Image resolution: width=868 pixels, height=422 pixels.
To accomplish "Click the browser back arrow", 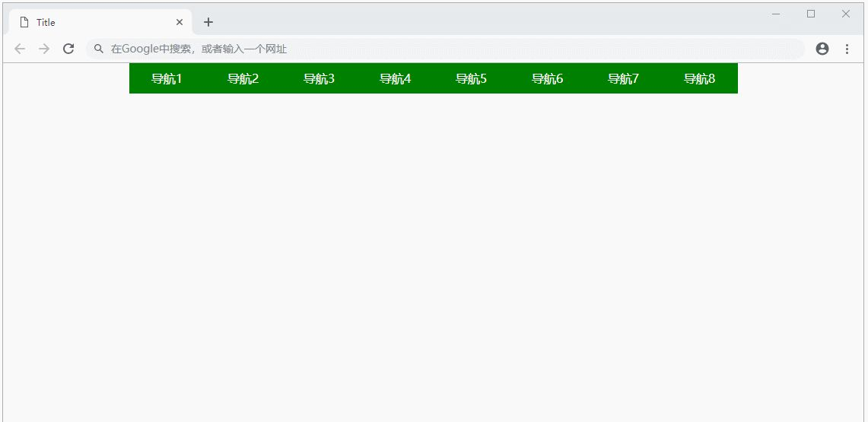I will tap(20, 49).
